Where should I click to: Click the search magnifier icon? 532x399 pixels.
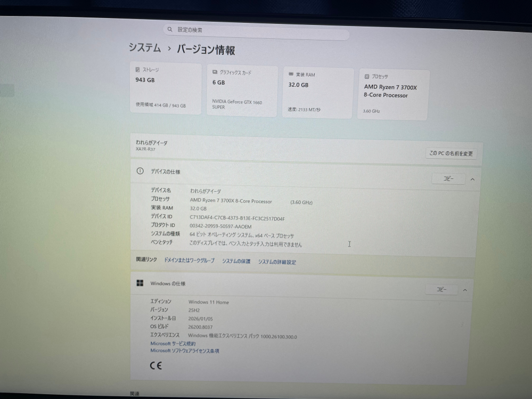170,29
